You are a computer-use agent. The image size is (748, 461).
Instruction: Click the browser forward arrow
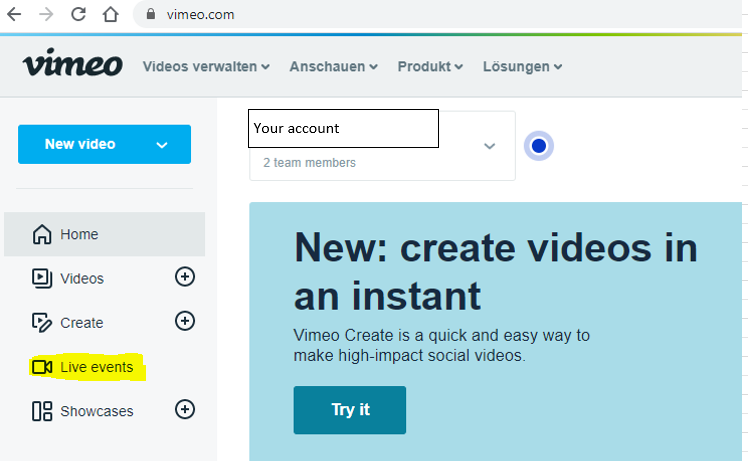pos(46,15)
